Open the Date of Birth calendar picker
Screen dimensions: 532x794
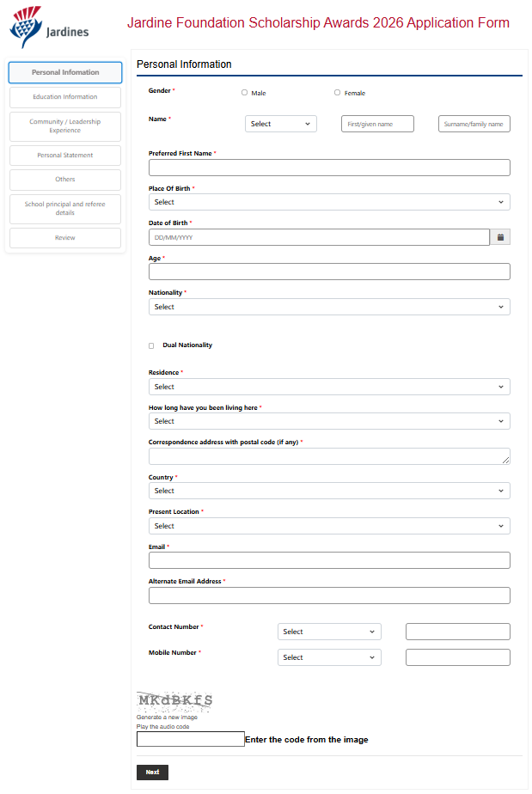[x=500, y=237]
